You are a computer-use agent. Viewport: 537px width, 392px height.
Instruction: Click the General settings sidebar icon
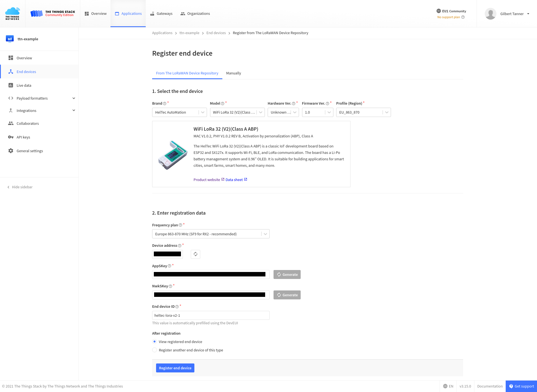coord(10,150)
